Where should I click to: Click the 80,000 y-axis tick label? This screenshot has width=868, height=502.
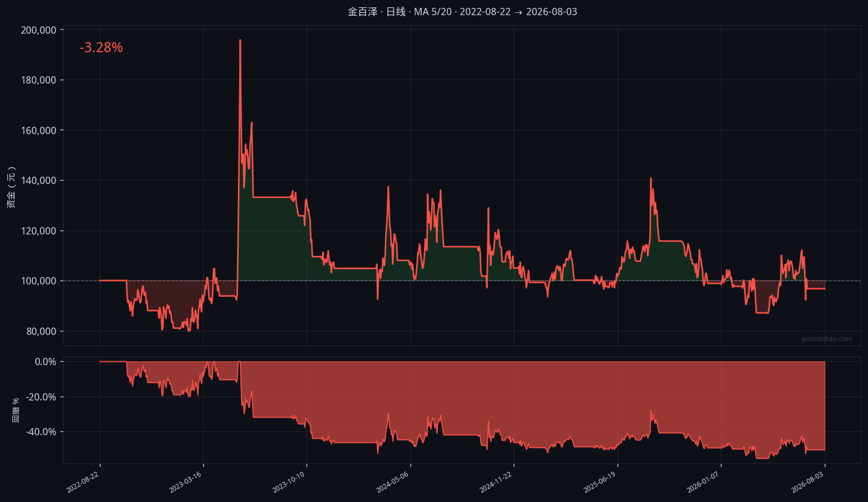[41, 331]
